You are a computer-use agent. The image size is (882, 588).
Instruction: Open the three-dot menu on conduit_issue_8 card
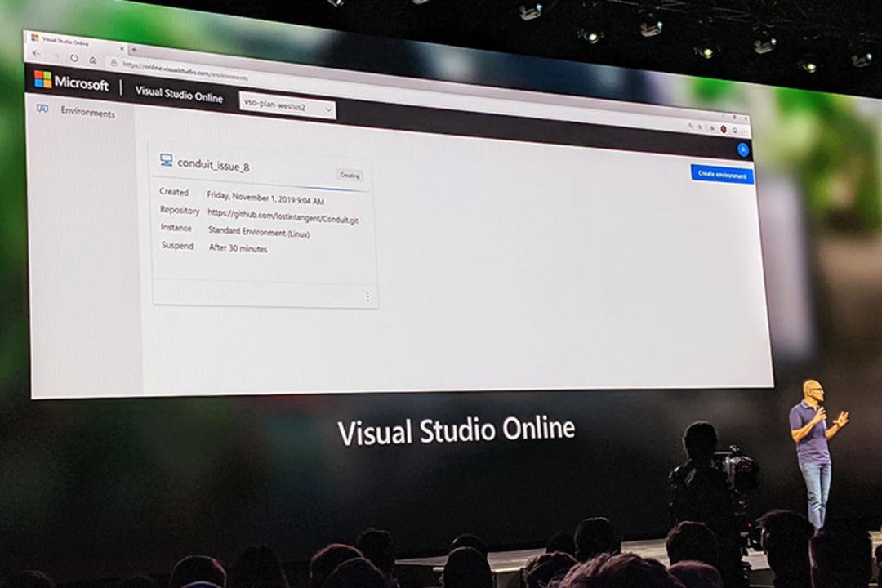pos(367,296)
